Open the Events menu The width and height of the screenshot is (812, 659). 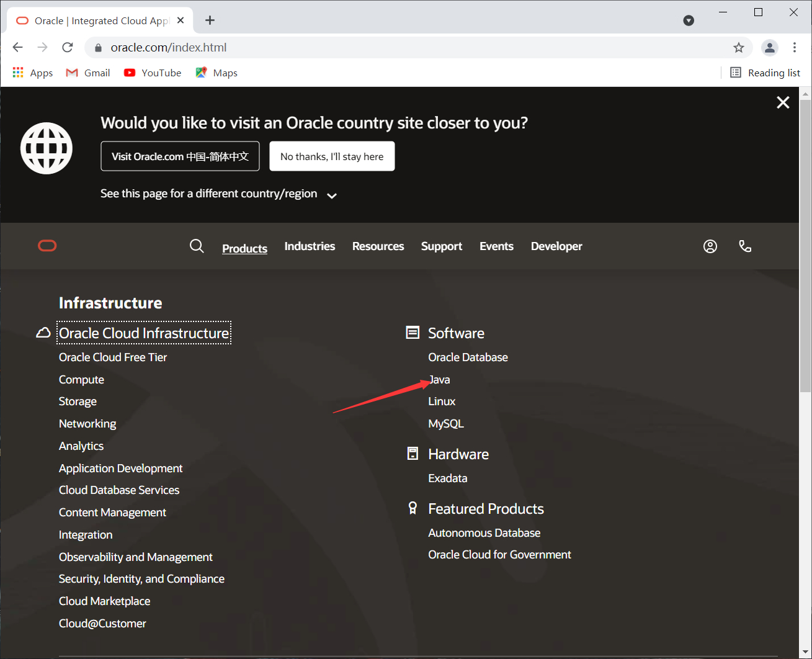496,246
